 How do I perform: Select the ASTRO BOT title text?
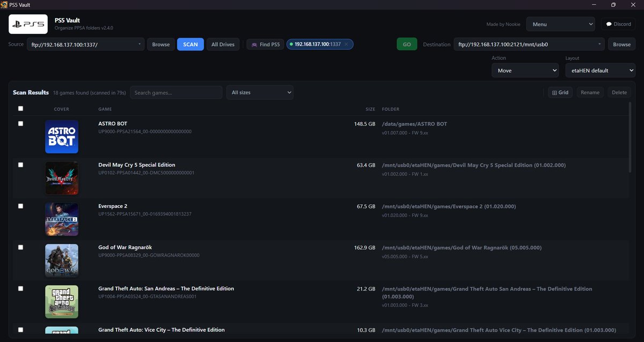pos(113,124)
